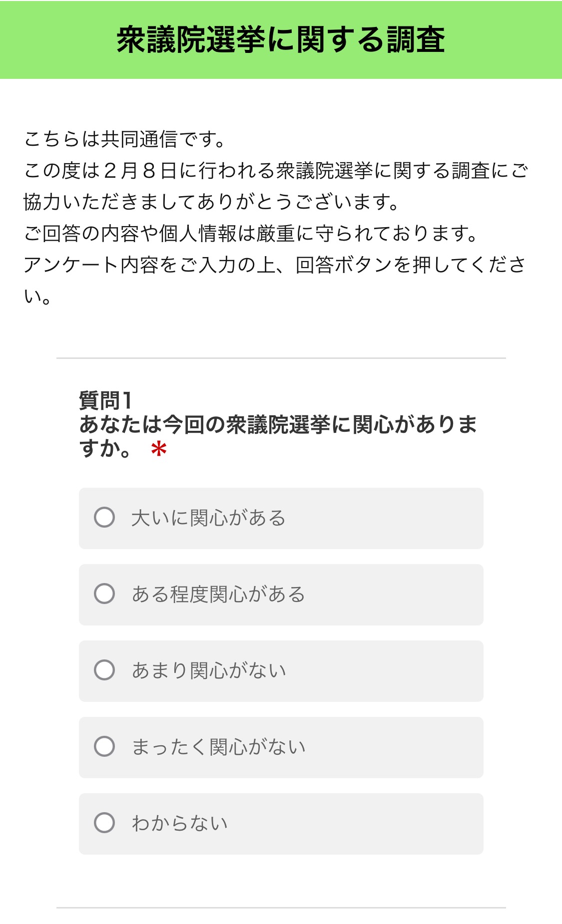The width and height of the screenshot is (562, 924).
Task: Click the 大いに関心がある option label
Action: [x=208, y=518]
